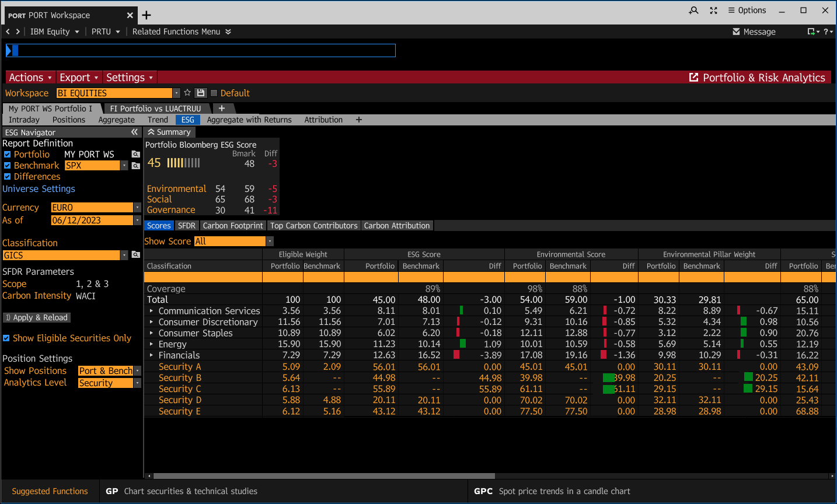The width and height of the screenshot is (837, 504).
Task: Open the Show Score All dropdown
Action: click(x=270, y=242)
